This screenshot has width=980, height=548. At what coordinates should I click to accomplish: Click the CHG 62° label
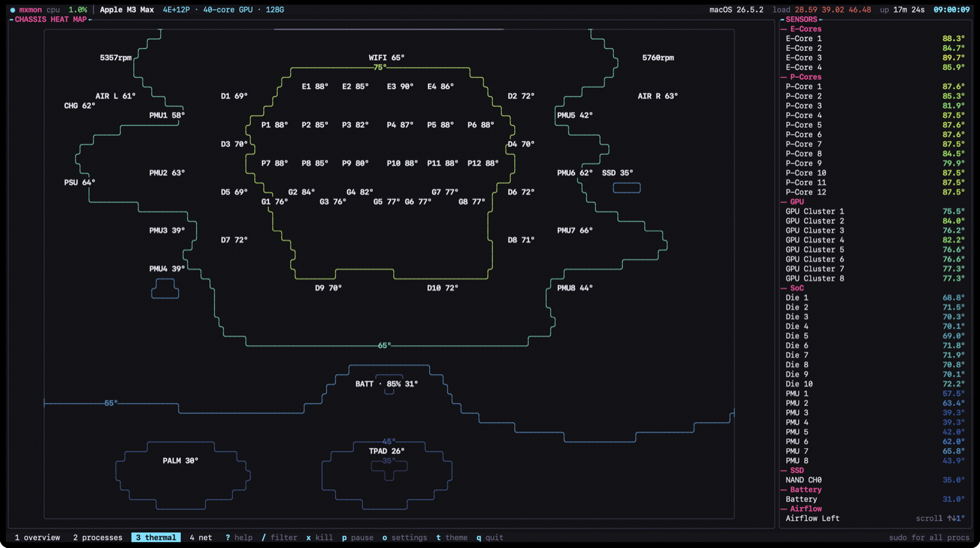click(80, 106)
